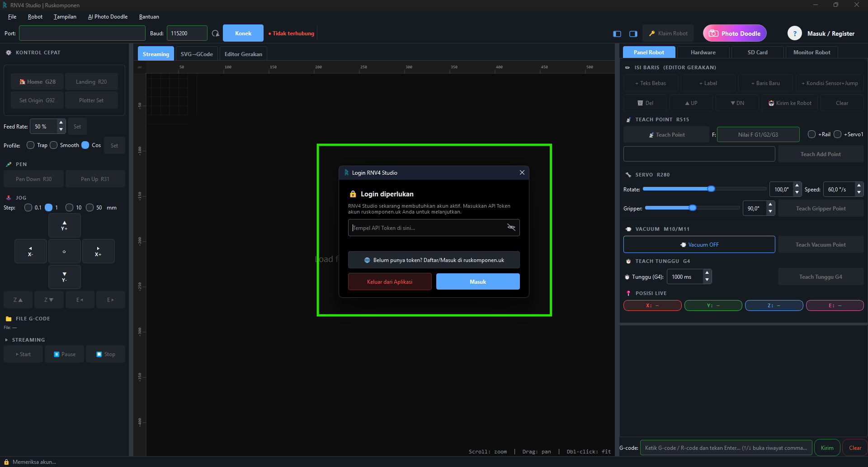Screen dimensions: 868x467
Task: Select 10 mm jog step
Action: (x=69, y=208)
